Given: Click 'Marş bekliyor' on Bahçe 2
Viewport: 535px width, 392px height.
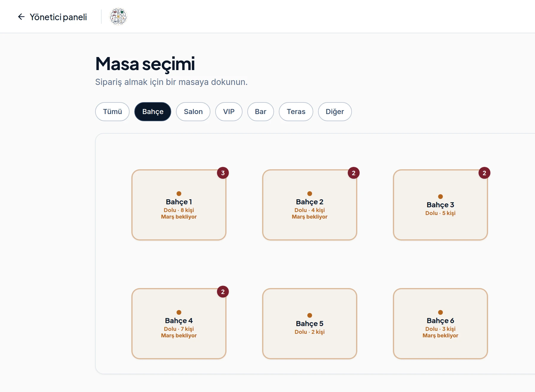Looking at the screenshot, I should click(x=310, y=217).
